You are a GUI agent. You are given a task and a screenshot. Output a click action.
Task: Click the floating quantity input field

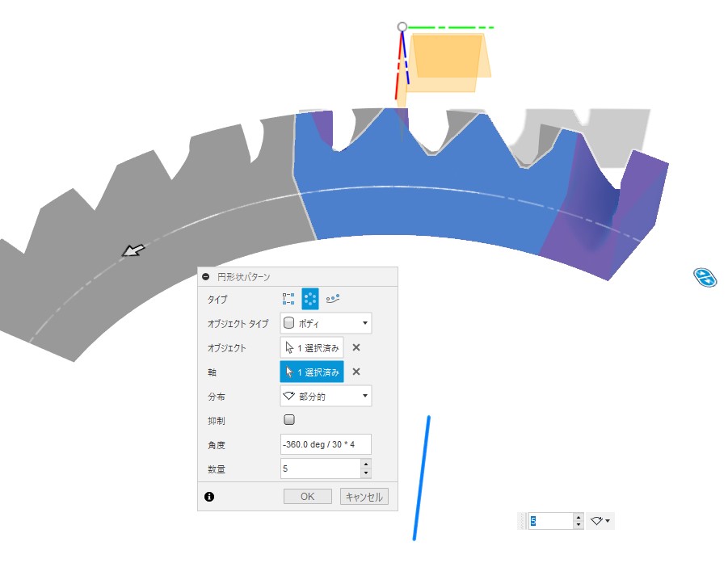coord(549,522)
